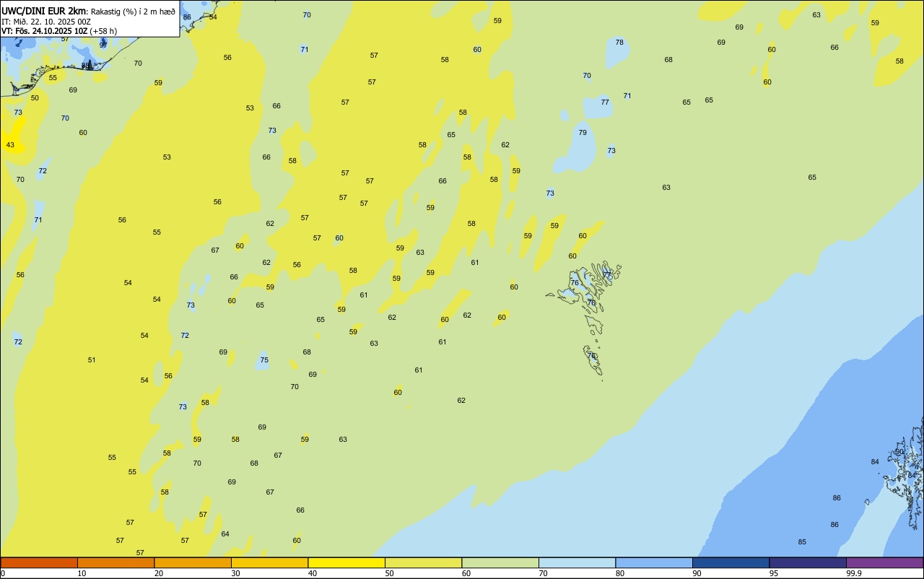
Task: Click the legend scale label 30
Action: point(235,573)
